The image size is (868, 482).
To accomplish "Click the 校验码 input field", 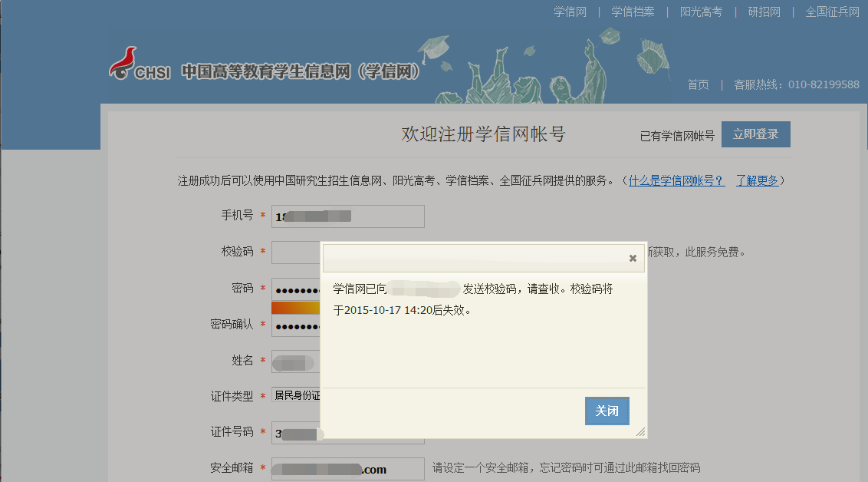I will point(296,253).
